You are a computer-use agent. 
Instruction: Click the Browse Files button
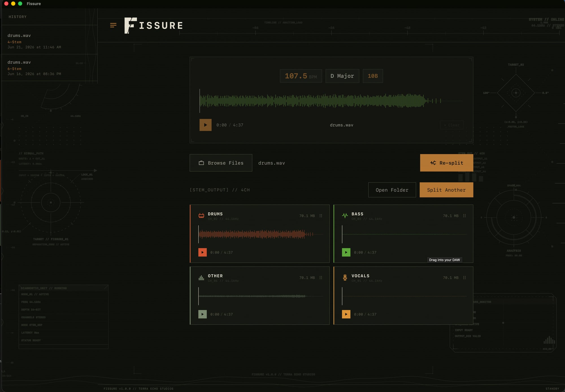coord(221,163)
